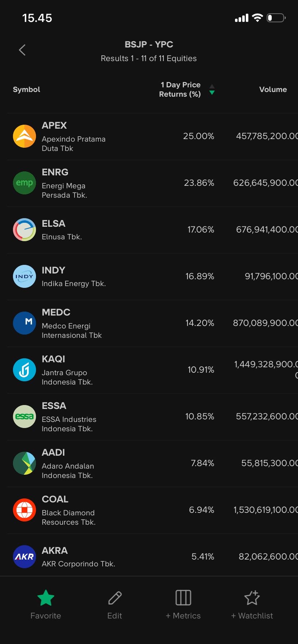Tap the Medco blue M logo

click(24, 323)
